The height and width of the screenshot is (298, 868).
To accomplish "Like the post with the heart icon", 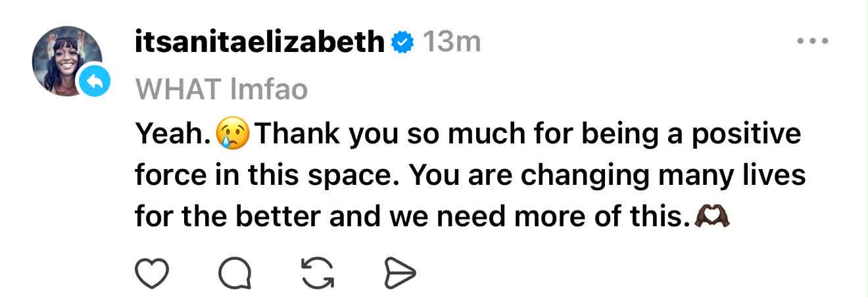I will (152, 273).
